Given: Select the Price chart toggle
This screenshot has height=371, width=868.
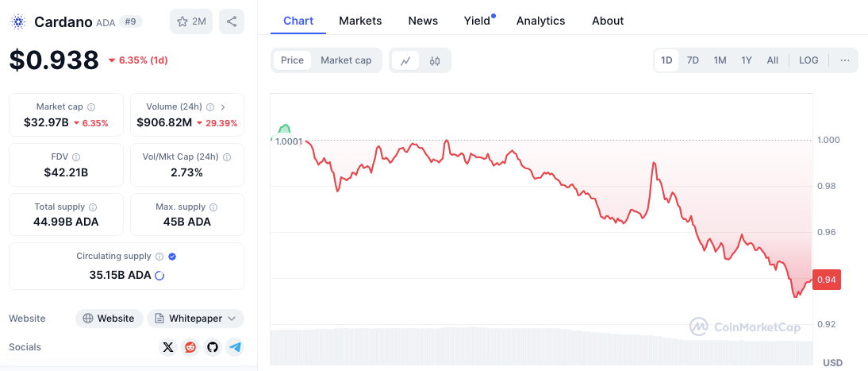Looking at the screenshot, I should pos(292,60).
